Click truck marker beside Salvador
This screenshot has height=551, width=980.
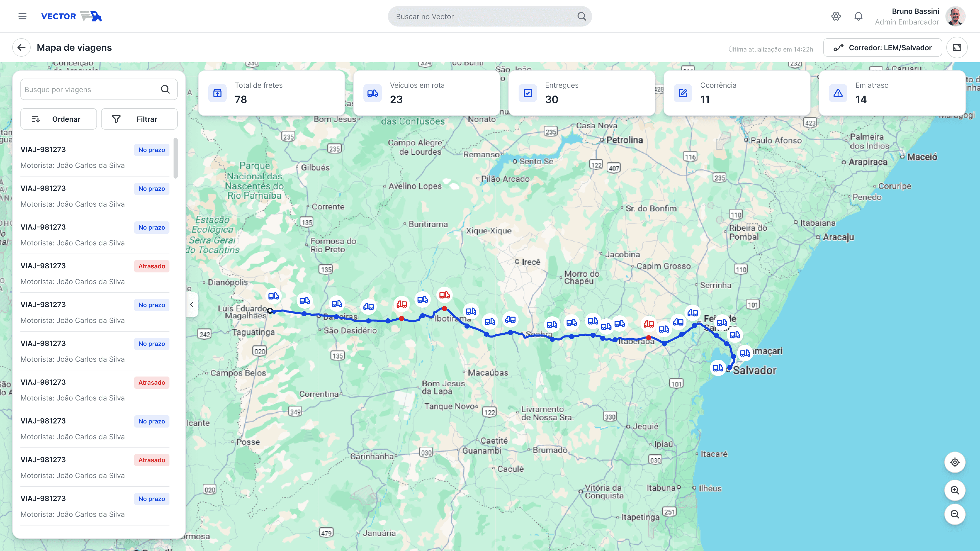[718, 368]
